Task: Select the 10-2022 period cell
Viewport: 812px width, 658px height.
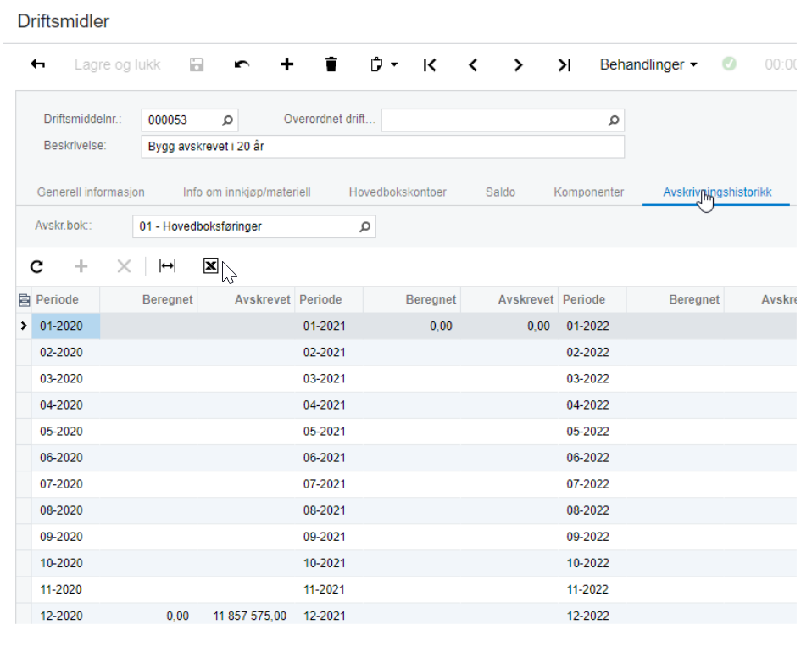Action: click(592, 563)
